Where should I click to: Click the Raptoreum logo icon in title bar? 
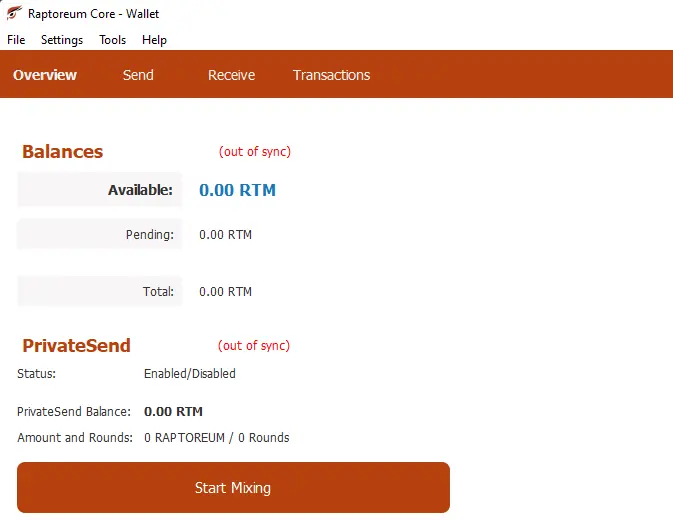[x=14, y=12]
